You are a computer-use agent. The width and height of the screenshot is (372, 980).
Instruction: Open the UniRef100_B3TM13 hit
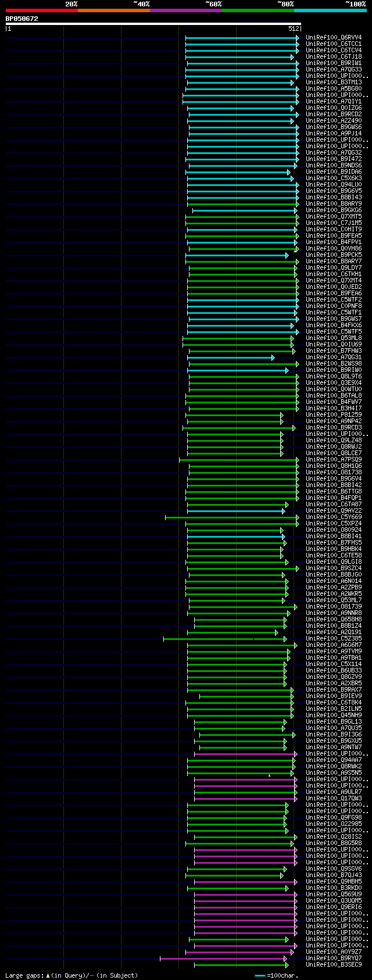point(334,82)
